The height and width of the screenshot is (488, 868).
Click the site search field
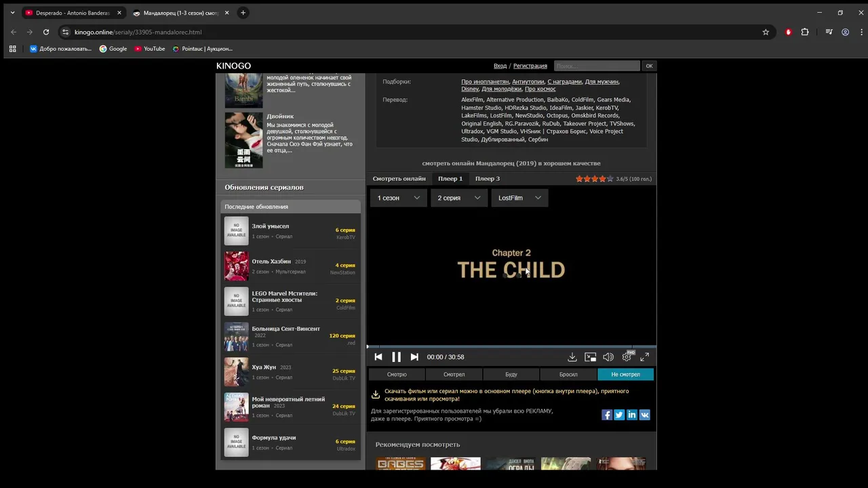[x=597, y=66]
